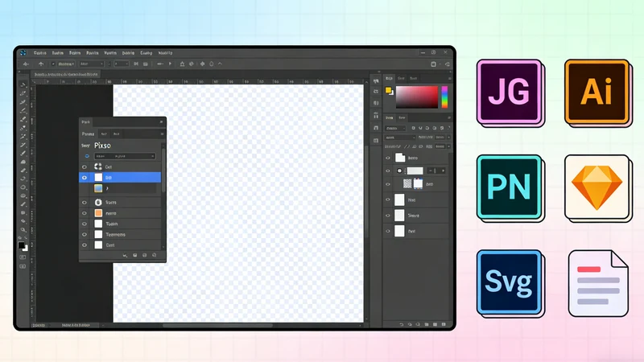Click the yellow foreground swatch in Color panel

coord(388,90)
